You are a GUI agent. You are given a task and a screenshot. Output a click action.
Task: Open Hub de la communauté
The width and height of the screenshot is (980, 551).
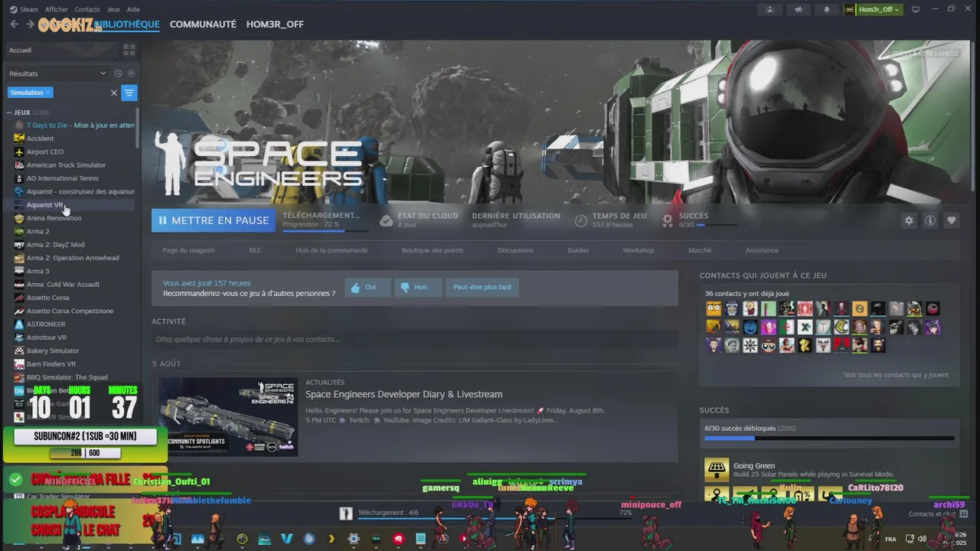(x=332, y=250)
